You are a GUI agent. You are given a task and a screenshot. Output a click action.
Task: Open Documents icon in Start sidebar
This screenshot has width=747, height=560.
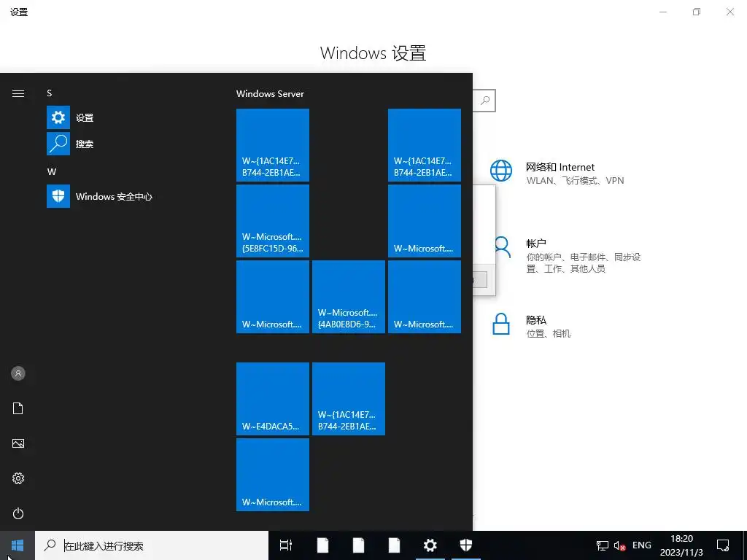point(18,408)
